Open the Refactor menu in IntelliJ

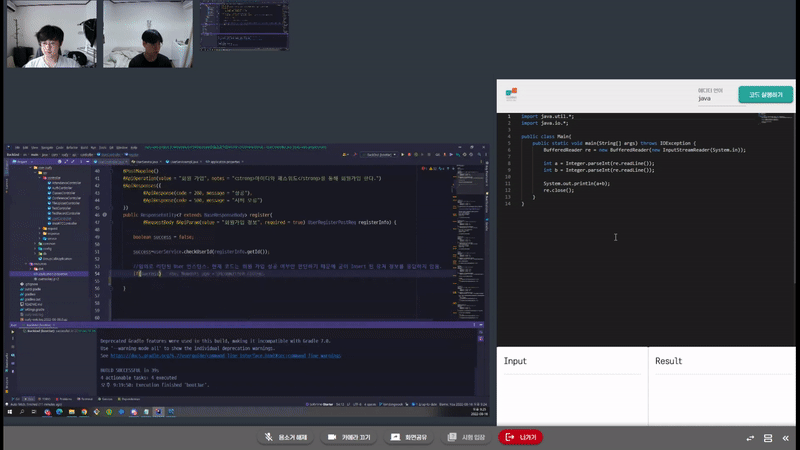click(x=71, y=147)
